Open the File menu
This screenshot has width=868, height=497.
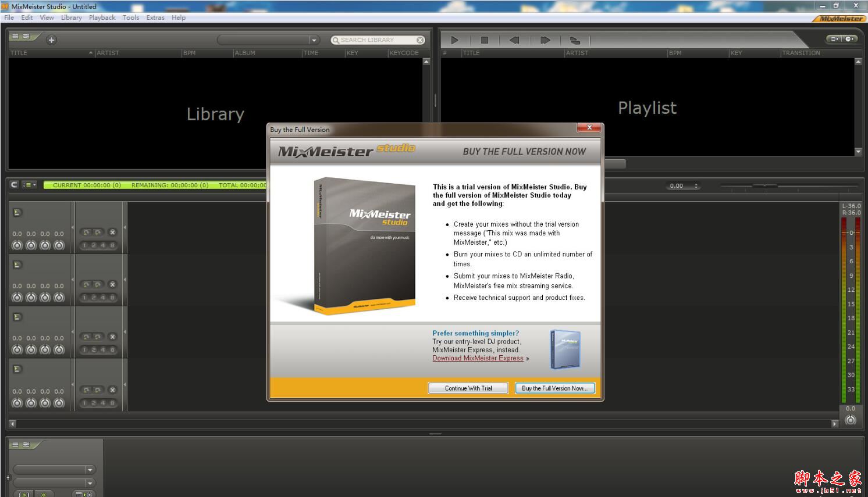pos(9,17)
